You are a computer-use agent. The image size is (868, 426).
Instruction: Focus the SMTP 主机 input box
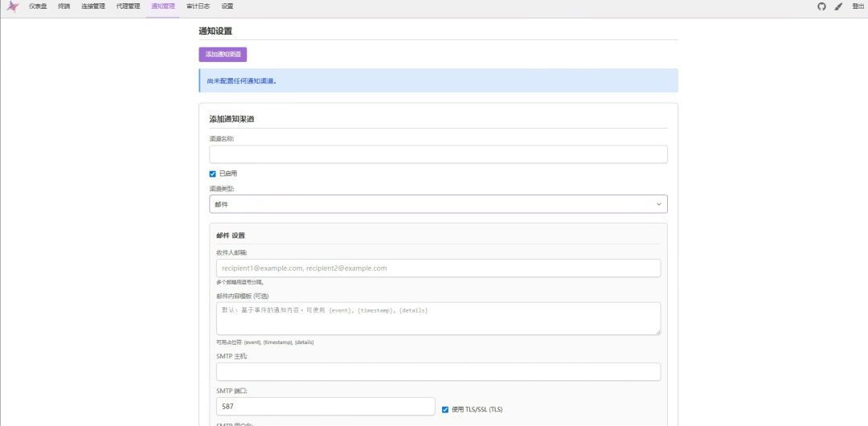point(438,371)
